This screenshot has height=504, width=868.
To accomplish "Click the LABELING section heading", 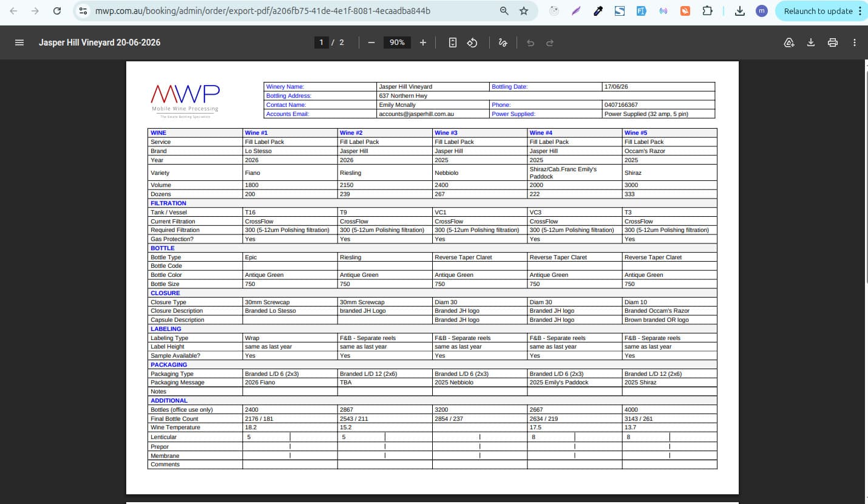I will (166, 329).
